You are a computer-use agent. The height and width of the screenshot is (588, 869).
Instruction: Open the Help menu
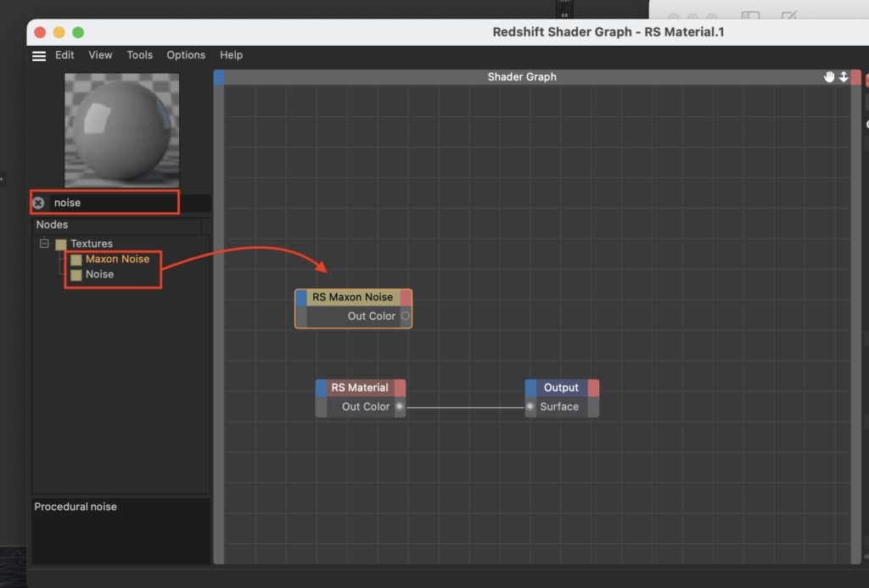231,55
